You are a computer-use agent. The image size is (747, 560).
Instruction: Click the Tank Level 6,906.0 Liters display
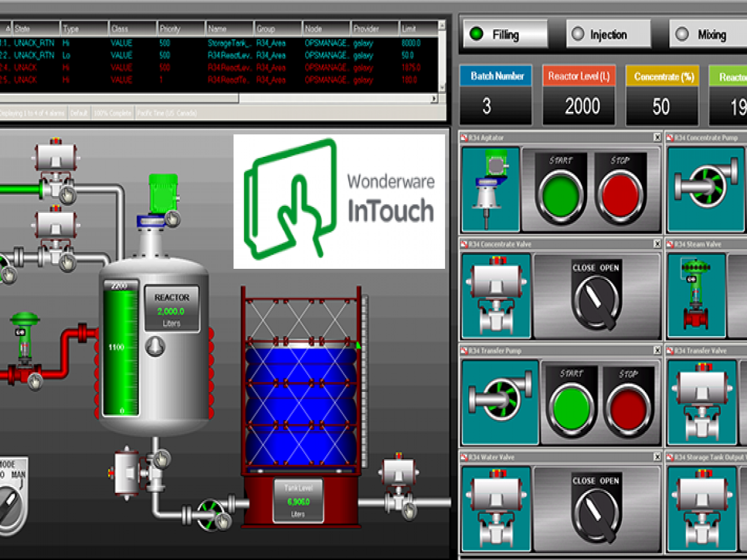point(298,501)
